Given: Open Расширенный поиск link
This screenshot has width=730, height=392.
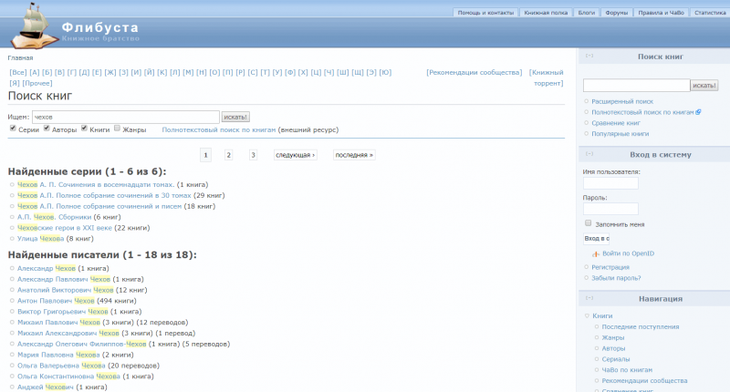Looking at the screenshot, I should [622, 101].
